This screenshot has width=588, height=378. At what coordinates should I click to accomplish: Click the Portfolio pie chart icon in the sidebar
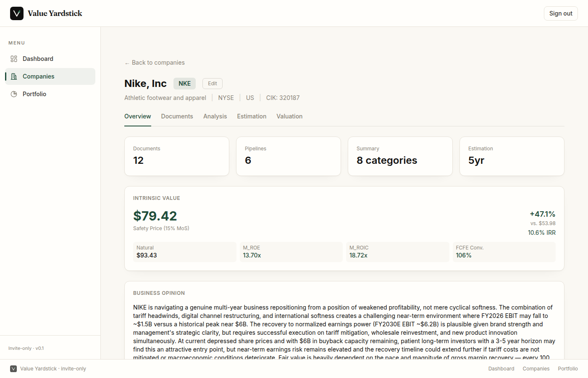pyautogui.click(x=14, y=94)
